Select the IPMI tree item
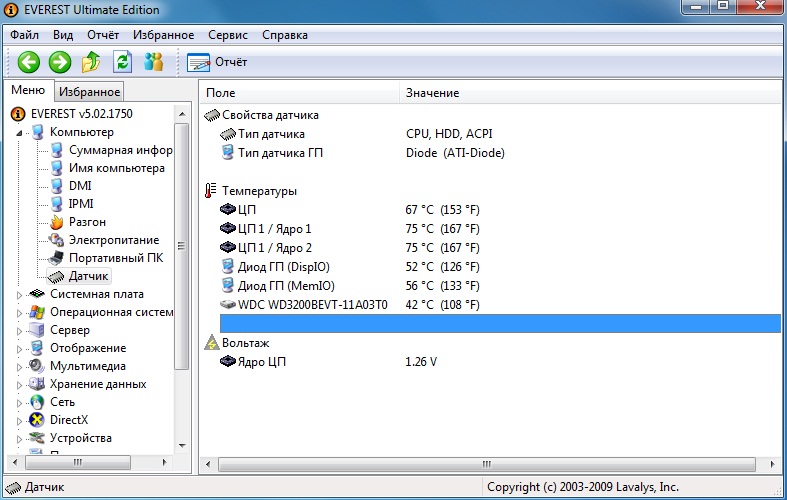This screenshot has height=500, width=787. point(81,204)
